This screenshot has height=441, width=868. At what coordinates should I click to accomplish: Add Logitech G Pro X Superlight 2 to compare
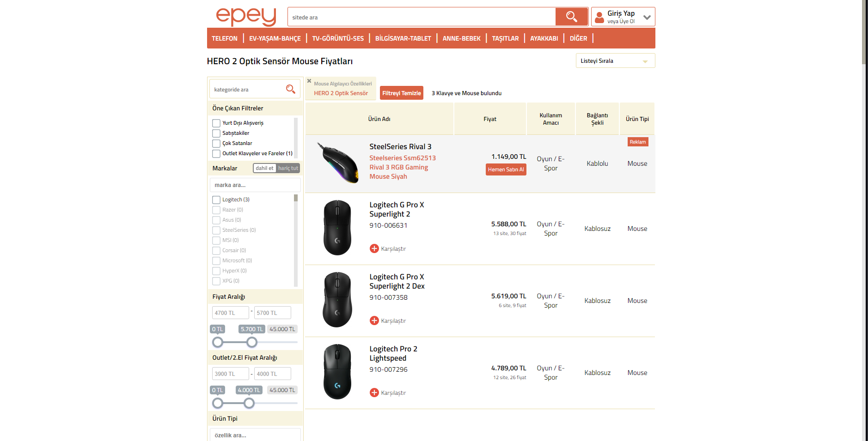pyautogui.click(x=374, y=248)
